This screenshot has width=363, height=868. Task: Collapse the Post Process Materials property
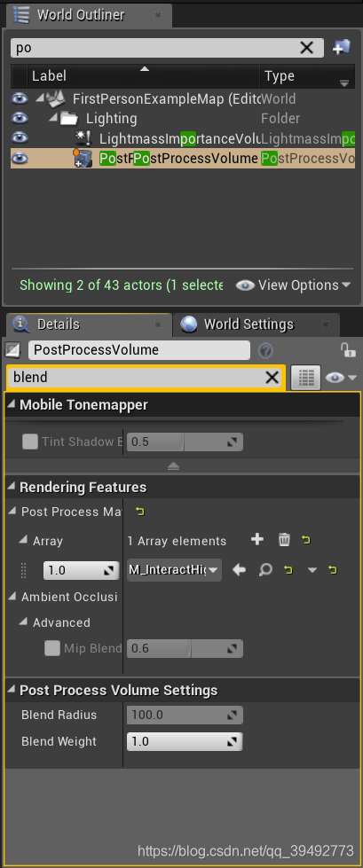click(x=12, y=512)
